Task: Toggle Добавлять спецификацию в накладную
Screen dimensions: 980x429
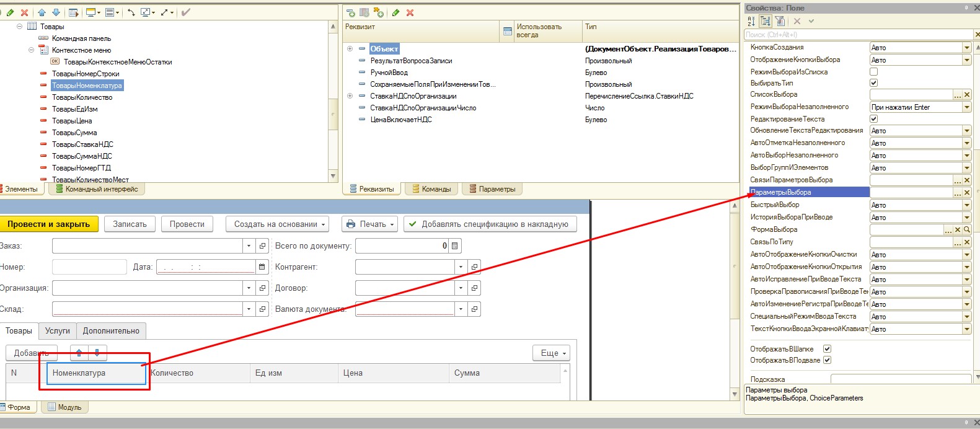Action: (x=490, y=224)
